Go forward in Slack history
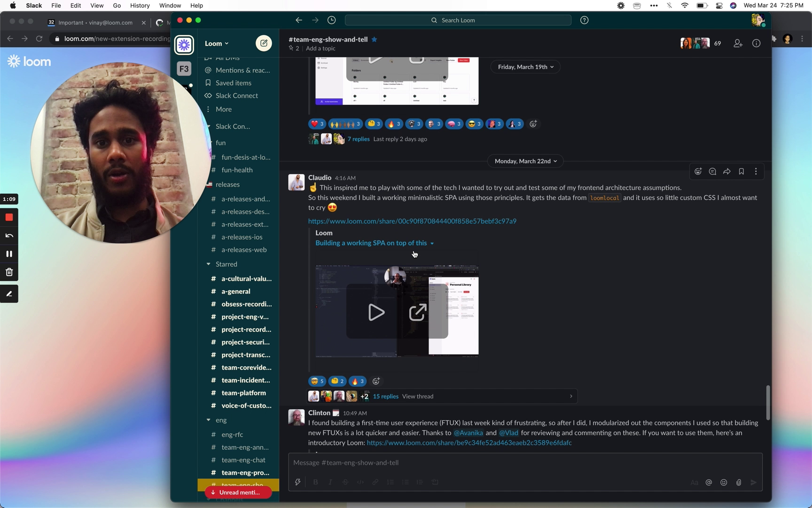The height and width of the screenshot is (508, 812). [x=315, y=20]
